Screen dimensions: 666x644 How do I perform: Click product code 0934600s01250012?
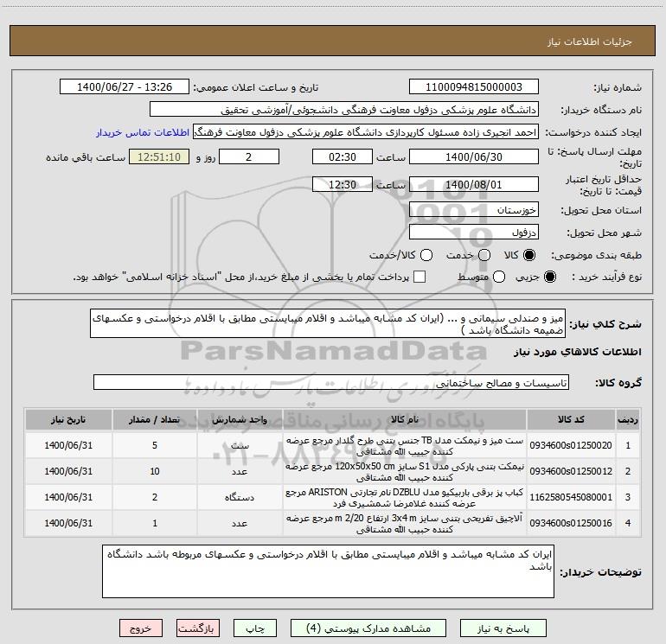click(x=571, y=471)
